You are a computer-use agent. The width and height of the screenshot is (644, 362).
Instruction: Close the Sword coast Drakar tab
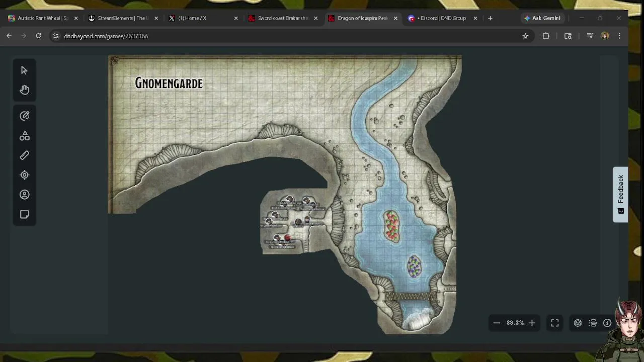[x=315, y=18]
